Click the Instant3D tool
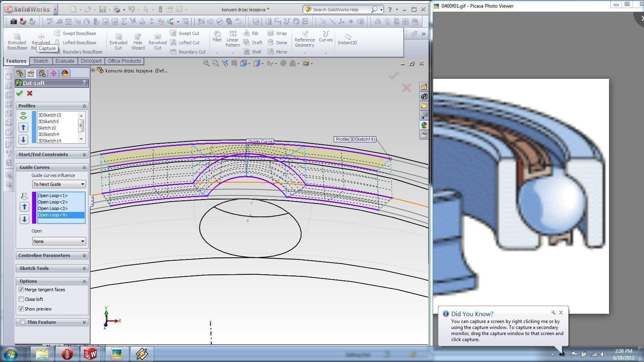This screenshot has width=644, height=362. pos(347,37)
